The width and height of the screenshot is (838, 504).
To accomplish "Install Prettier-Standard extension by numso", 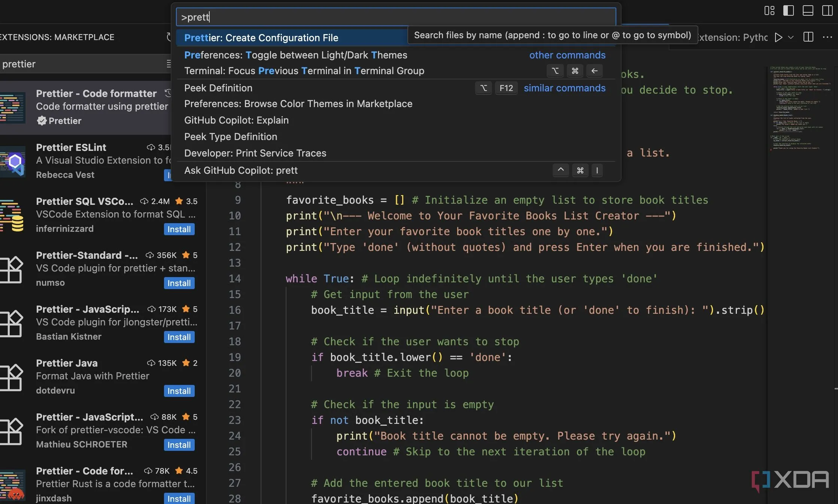I will [x=179, y=283].
